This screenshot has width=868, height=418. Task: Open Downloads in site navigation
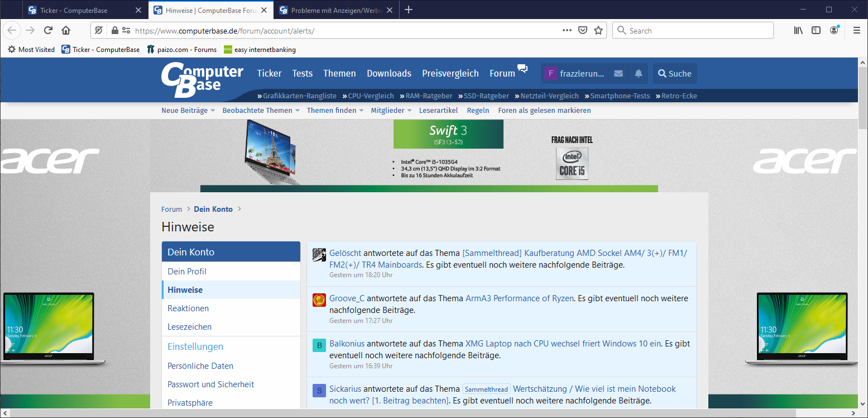(x=389, y=73)
